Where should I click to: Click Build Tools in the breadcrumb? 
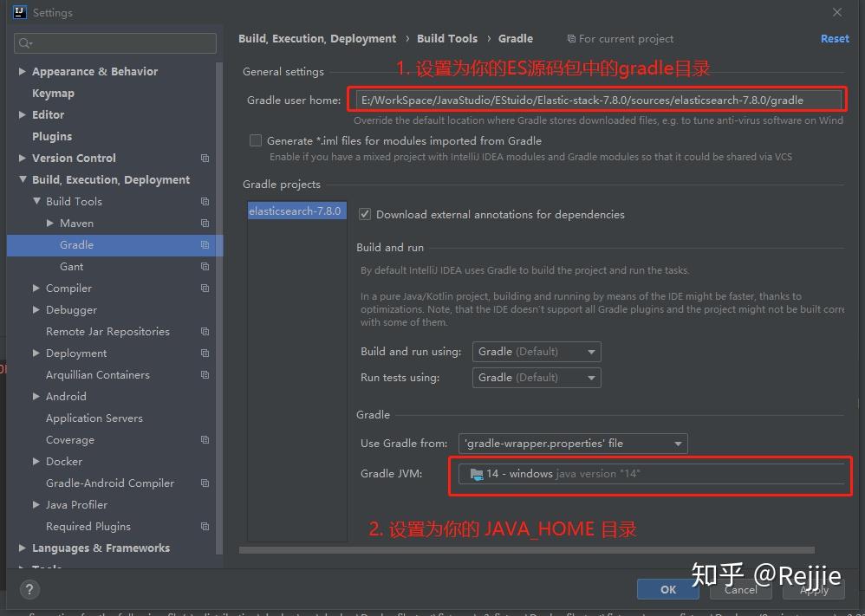point(447,39)
